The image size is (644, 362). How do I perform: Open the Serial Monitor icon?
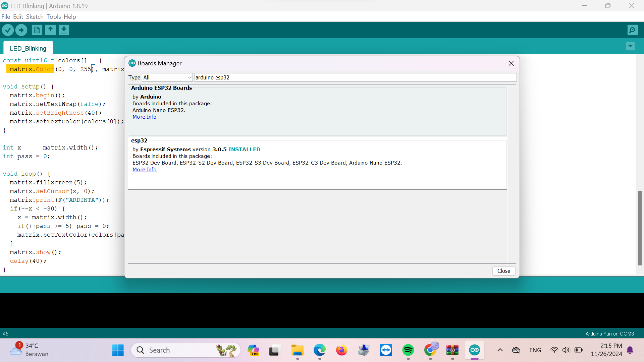pyautogui.click(x=632, y=30)
